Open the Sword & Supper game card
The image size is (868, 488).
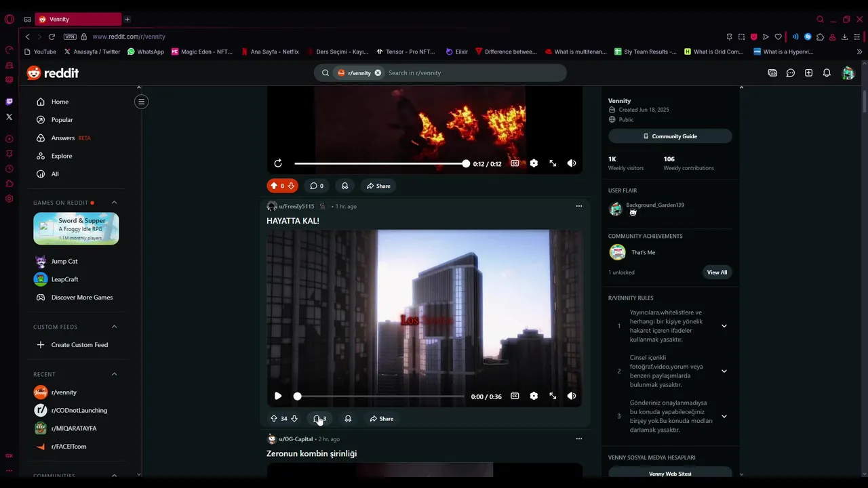coord(76,228)
